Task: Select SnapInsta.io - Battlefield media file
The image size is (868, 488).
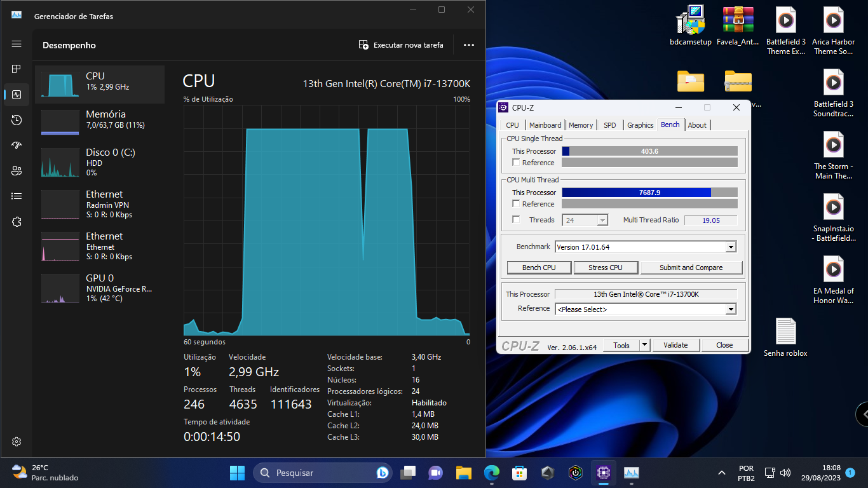Action: coord(834,218)
